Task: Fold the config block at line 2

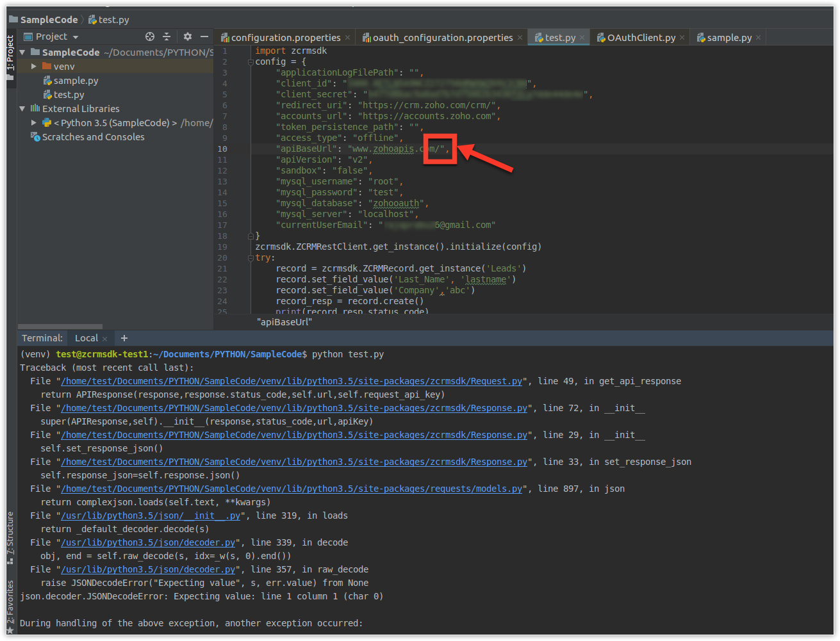Action: pyautogui.click(x=251, y=62)
